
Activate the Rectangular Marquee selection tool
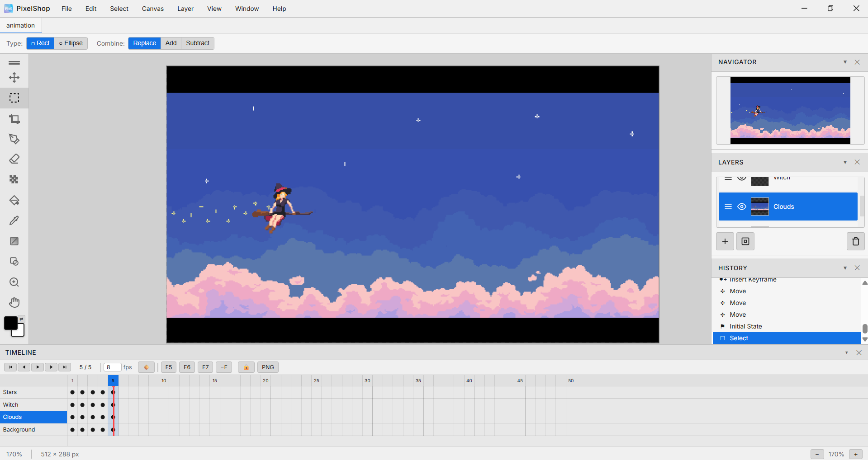click(14, 98)
